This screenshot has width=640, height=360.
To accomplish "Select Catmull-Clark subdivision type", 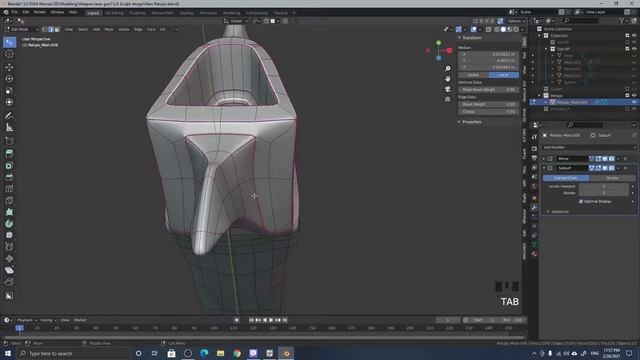I will coord(566,178).
